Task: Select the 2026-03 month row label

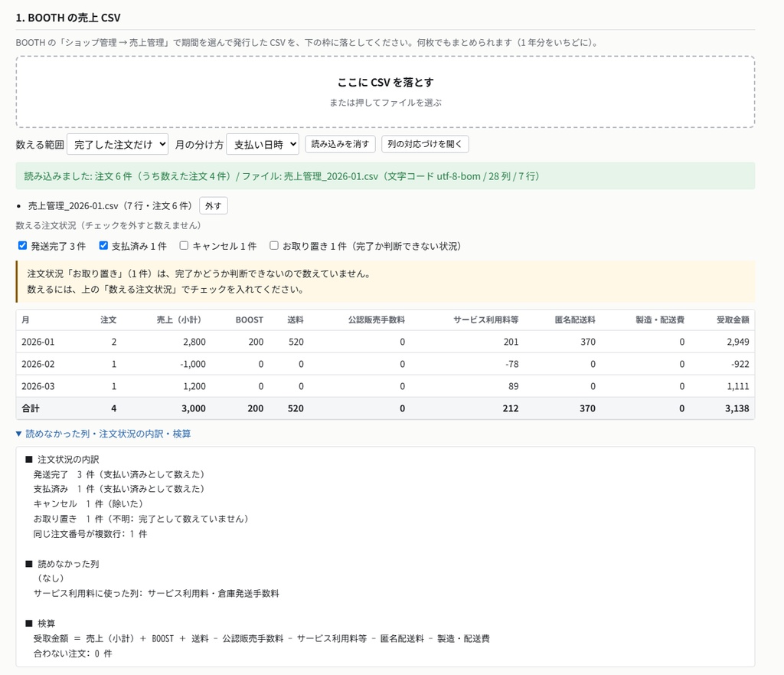Action: coord(38,386)
